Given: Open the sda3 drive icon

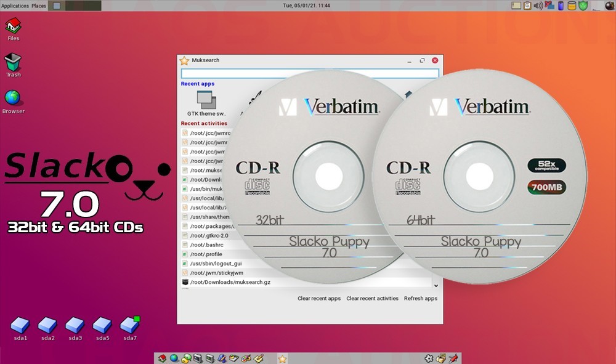Looking at the screenshot, I should click(75, 329).
